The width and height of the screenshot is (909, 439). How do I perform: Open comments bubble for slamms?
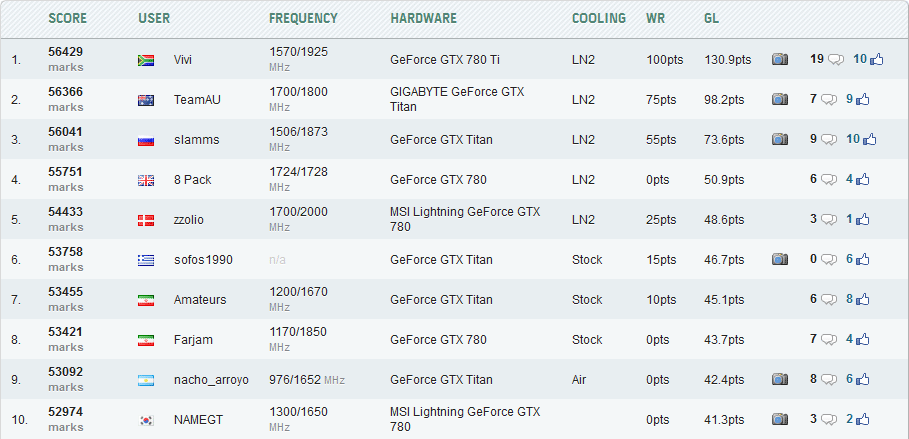829,140
